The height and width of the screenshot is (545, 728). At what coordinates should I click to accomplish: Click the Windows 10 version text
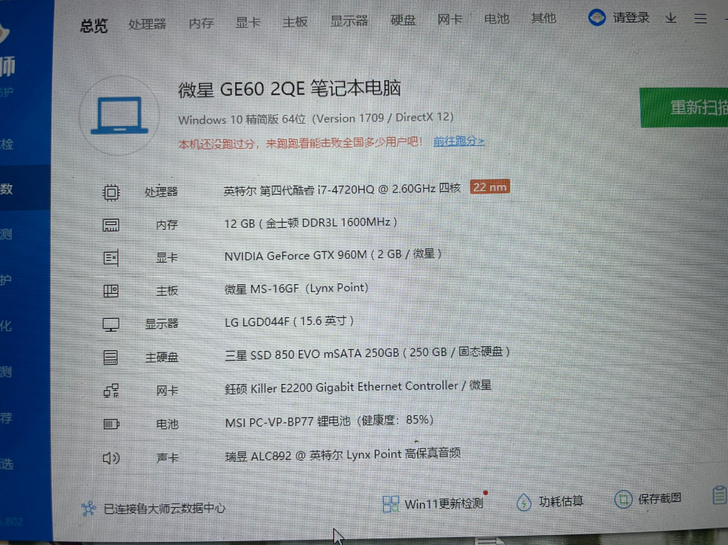[x=316, y=118]
